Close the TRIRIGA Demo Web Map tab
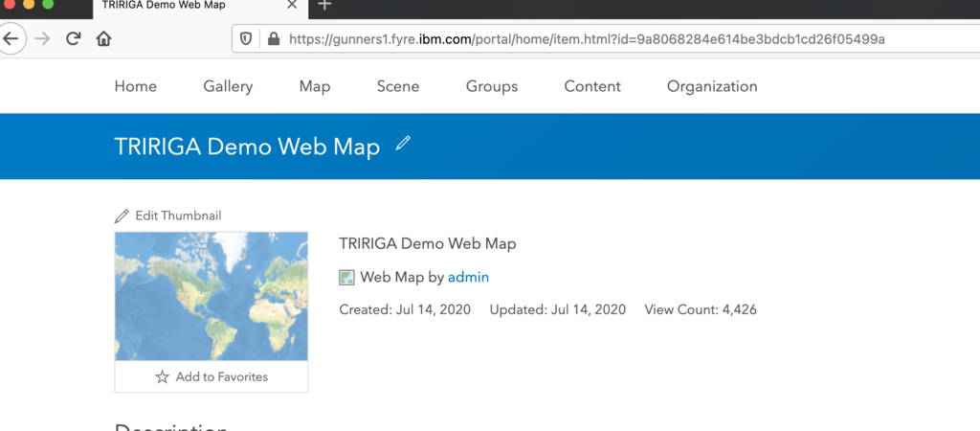 (292, 5)
